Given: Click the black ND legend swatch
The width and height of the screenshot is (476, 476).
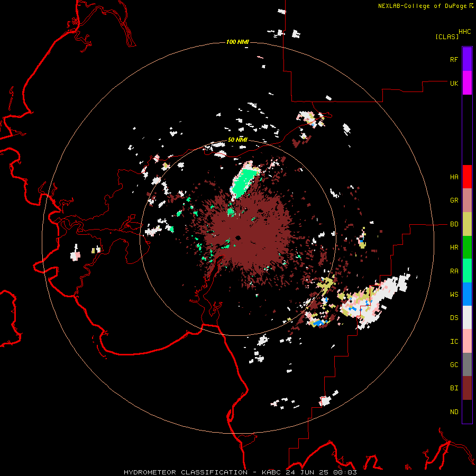Looking at the screenshot, I should (x=467, y=411).
